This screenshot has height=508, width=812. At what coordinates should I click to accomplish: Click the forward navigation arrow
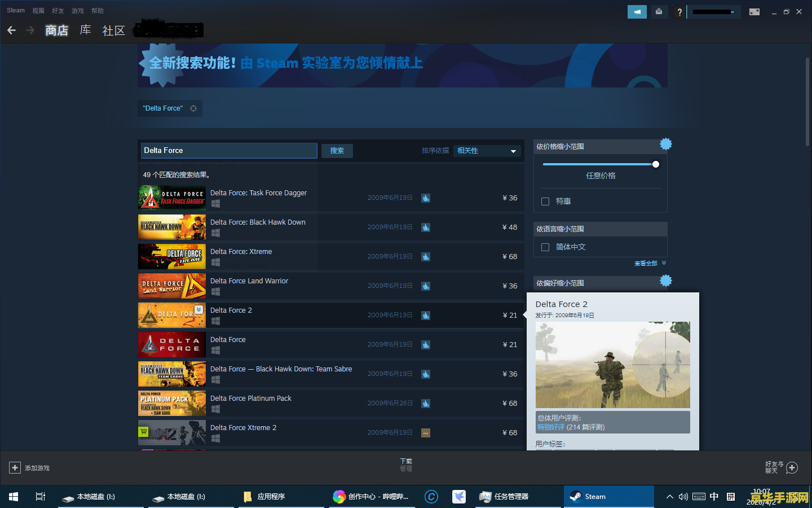[x=30, y=30]
